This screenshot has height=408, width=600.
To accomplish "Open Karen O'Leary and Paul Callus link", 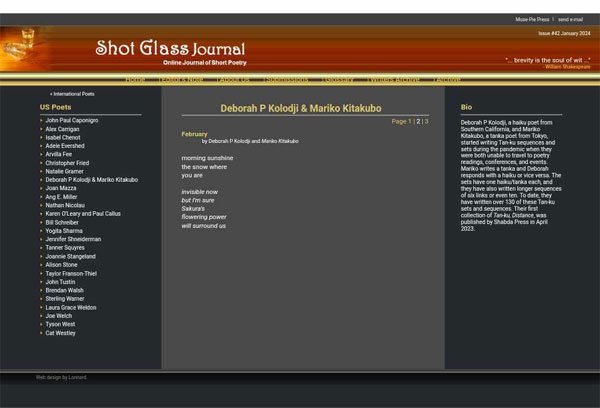I will (83, 214).
